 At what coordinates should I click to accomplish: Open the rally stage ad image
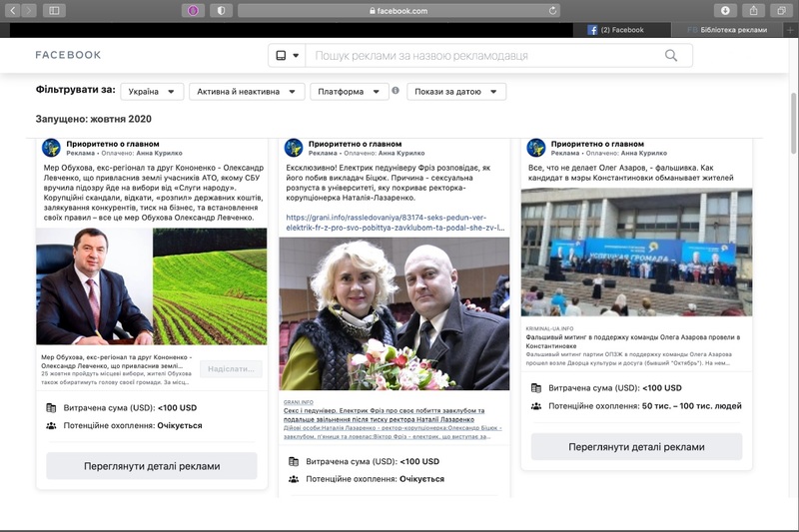click(x=636, y=253)
